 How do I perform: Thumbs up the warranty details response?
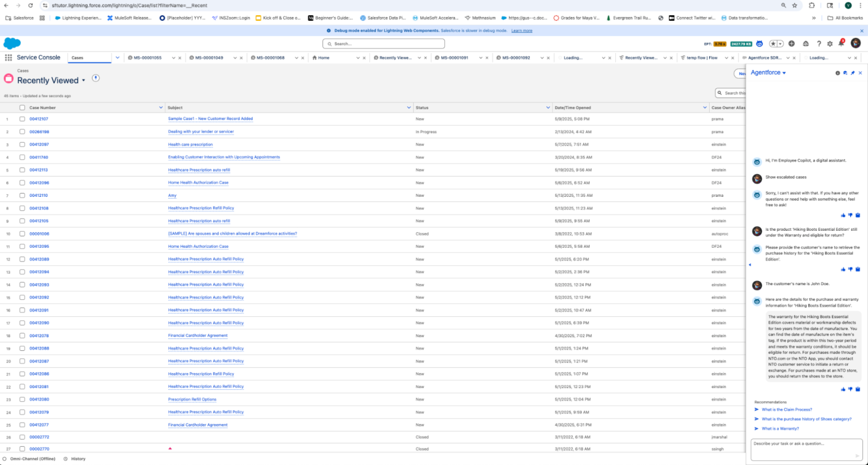click(x=843, y=389)
